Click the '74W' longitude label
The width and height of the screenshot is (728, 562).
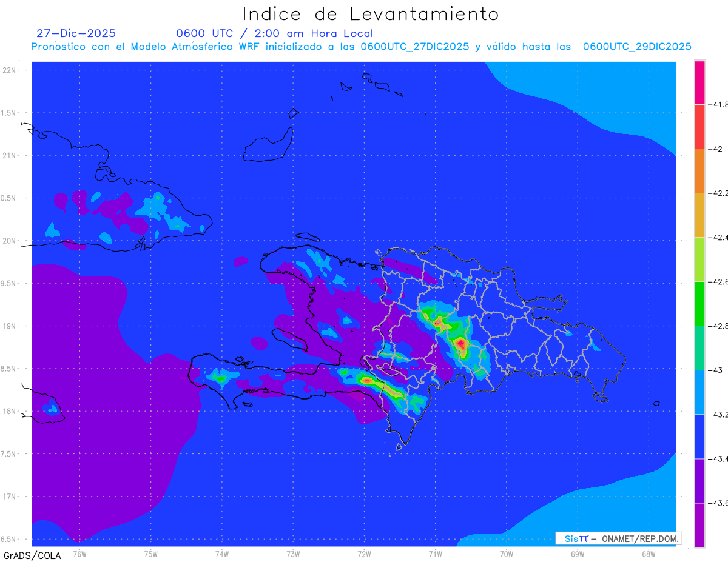(221, 554)
